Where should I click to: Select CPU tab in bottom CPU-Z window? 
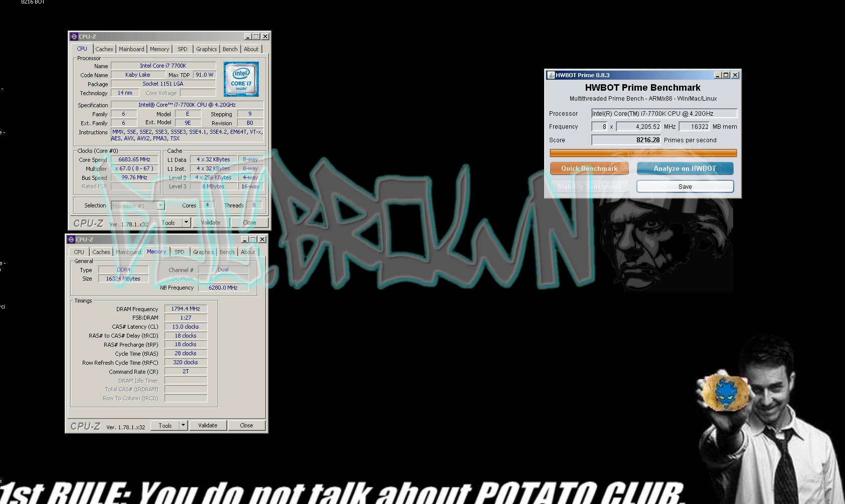click(79, 252)
